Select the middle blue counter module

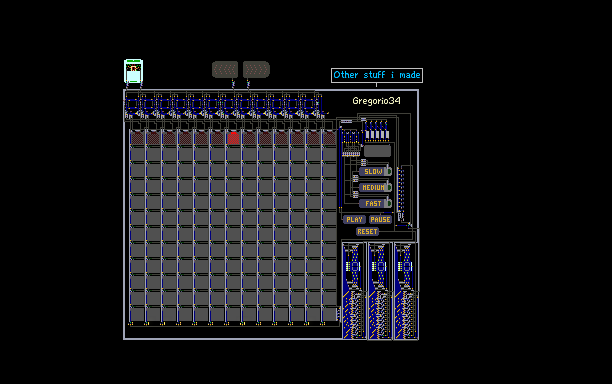[380, 290]
